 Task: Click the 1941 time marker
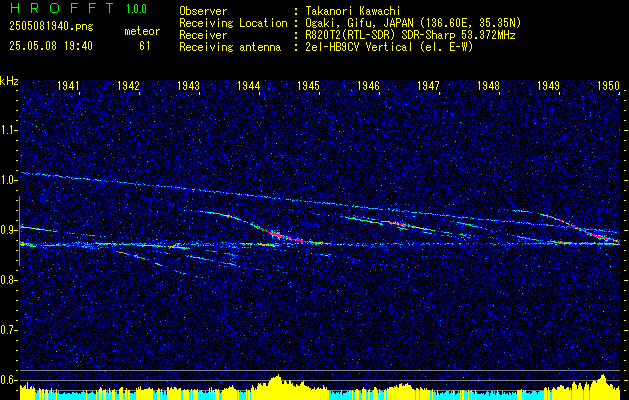point(68,85)
